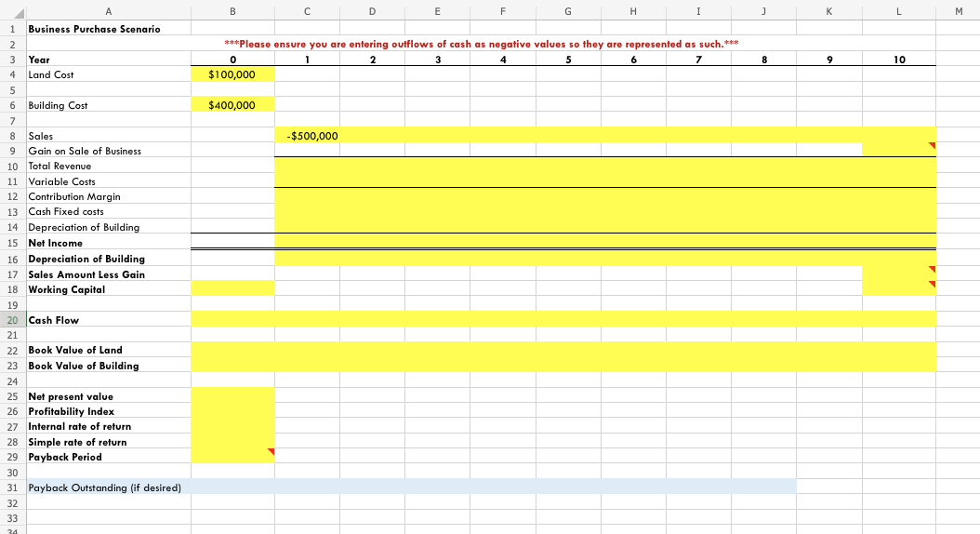This screenshot has height=534, width=980.
Task: Click Variable Costs cell for Year 1
Action: [x=307, y=181]
